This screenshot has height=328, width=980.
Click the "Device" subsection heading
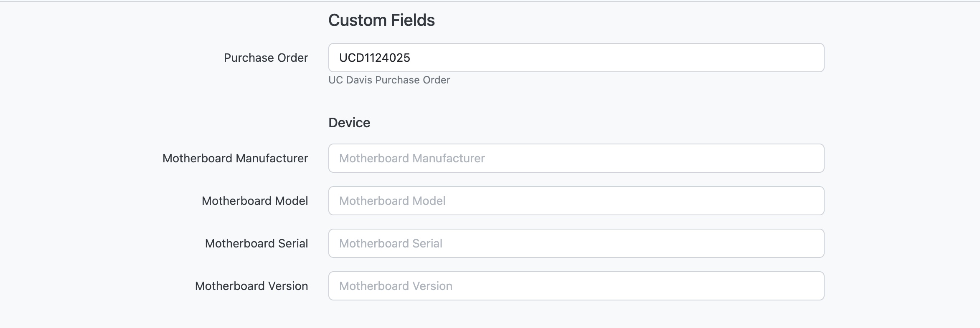point(349,123)
